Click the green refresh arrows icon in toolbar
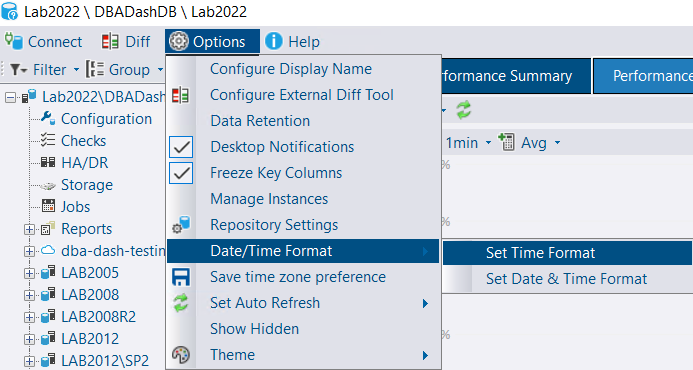 pos(464,110)
